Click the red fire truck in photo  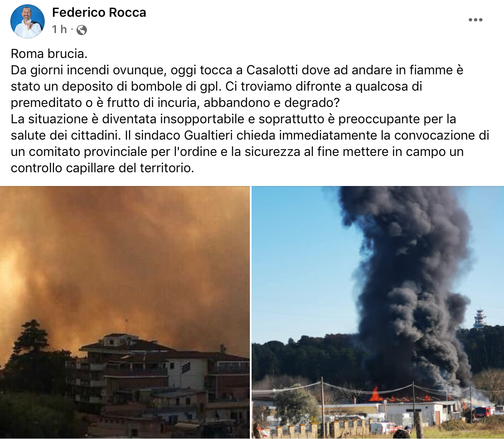pyautogui.click(x=484, y=412)
